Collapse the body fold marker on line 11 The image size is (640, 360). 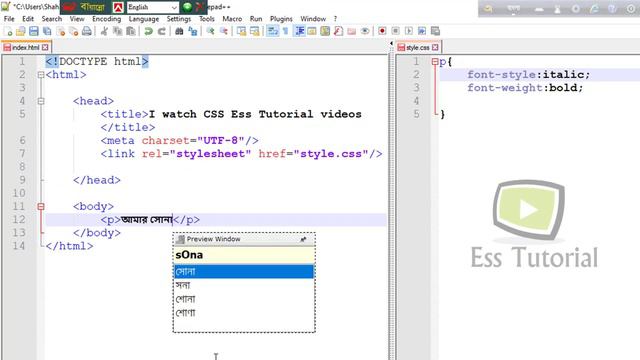[41, 207]
